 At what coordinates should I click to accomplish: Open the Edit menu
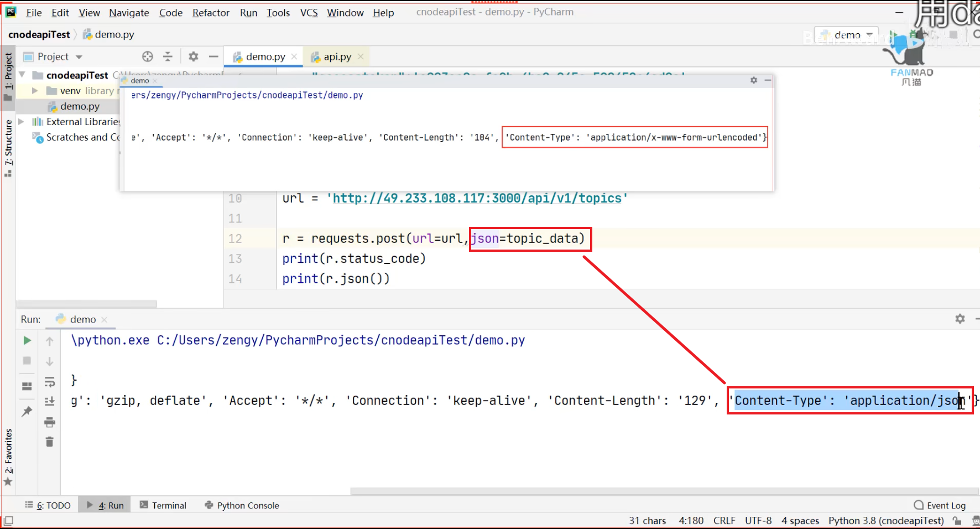[x=60, y=13]
